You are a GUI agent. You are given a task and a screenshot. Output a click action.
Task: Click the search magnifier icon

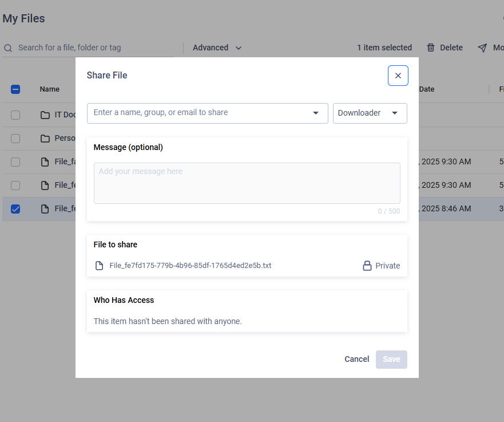click(8, 48)
